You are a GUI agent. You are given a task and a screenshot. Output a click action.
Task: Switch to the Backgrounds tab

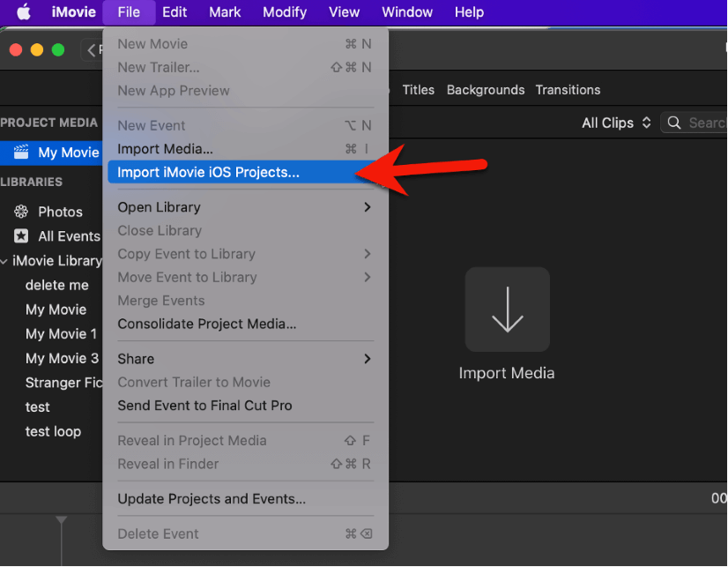486,90
